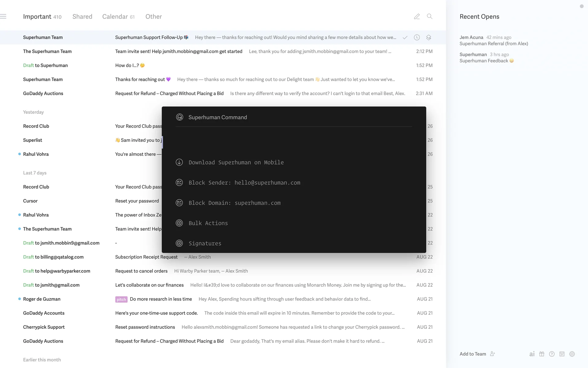Click the compose pencil icon
Image resolution: width=588 pixels, height=368 pixels.
tap(417, 17)
